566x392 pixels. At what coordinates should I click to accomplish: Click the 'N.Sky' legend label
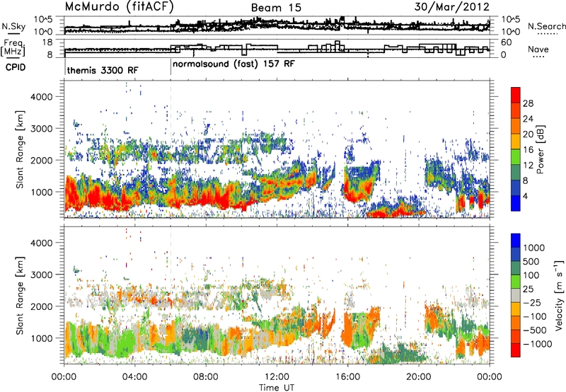pyautogui.click(x=13, y=26)
